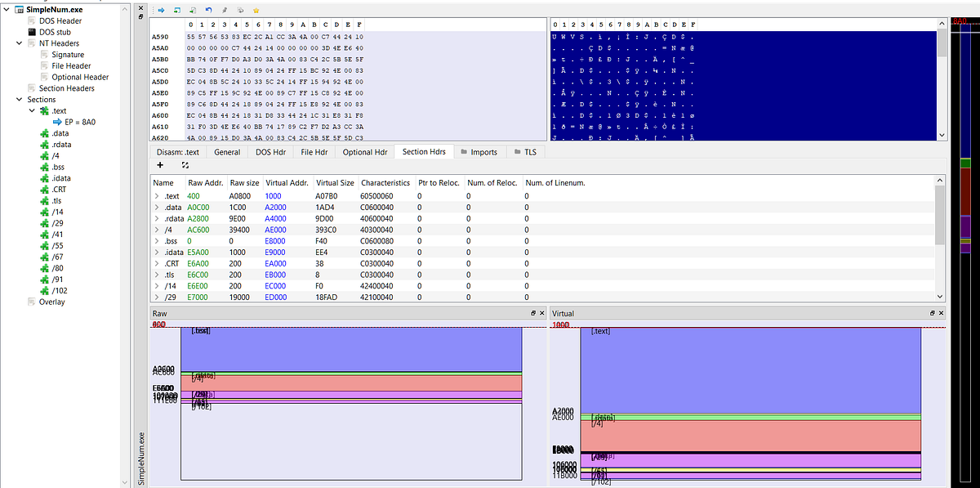Click the expand-view icon beside the plus
Image resolution: width=980 pixels, height=488 pixels.
tap(185, 165)
